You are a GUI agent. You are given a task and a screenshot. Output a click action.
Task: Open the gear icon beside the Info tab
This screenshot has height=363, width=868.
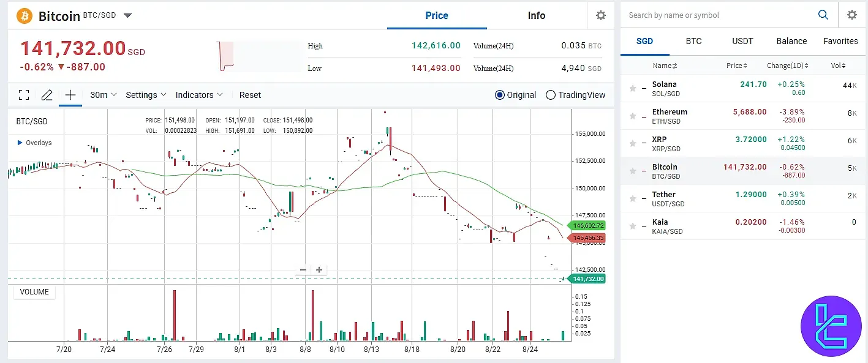pyautogui.click(x=600, y=15)
